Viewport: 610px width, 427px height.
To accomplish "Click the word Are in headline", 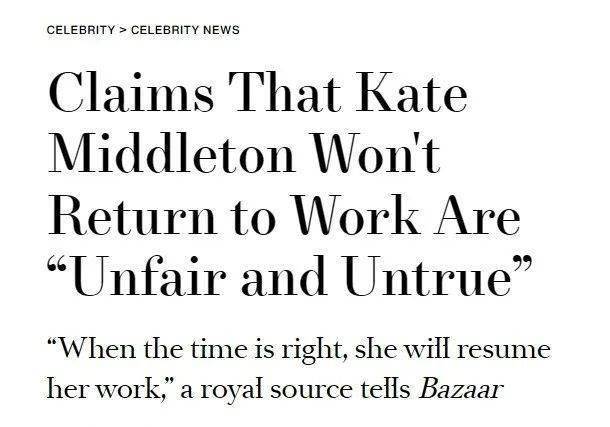I will [x=477, y=215].
